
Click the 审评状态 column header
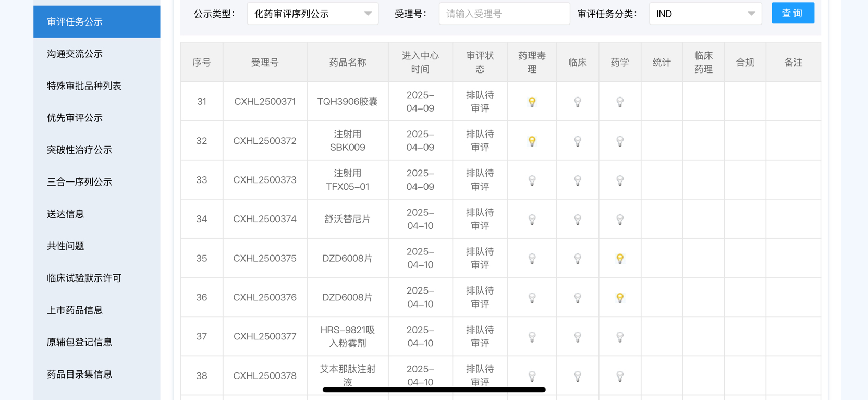[x=480, y=63]
